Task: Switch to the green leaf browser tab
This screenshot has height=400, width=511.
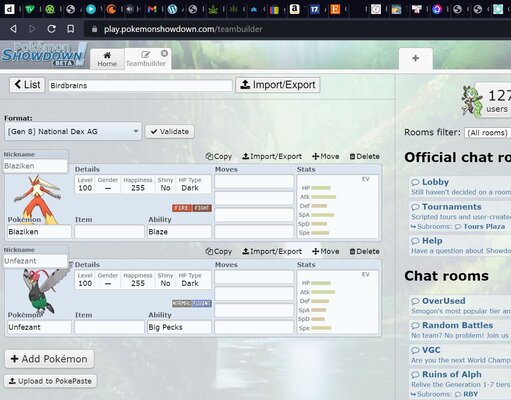Action: click(213, 9)
